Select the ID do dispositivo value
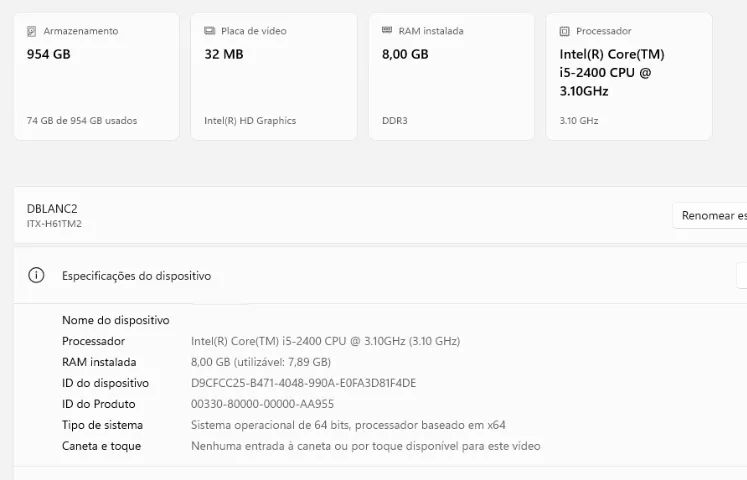Image resolution: width=747 pixels, height=480 pixels. (303, 383)
